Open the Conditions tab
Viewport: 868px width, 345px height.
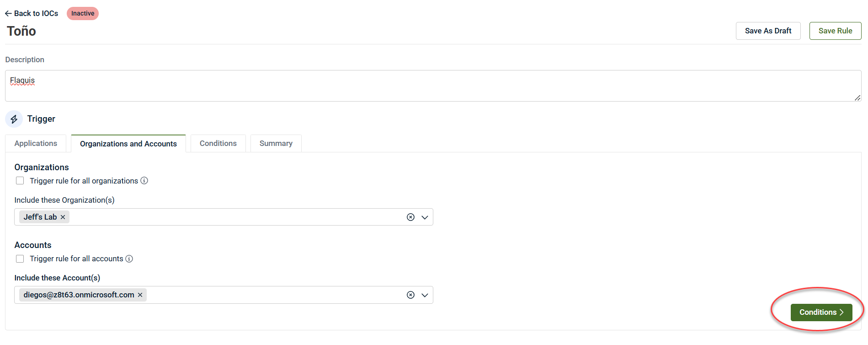pos(218,143)
